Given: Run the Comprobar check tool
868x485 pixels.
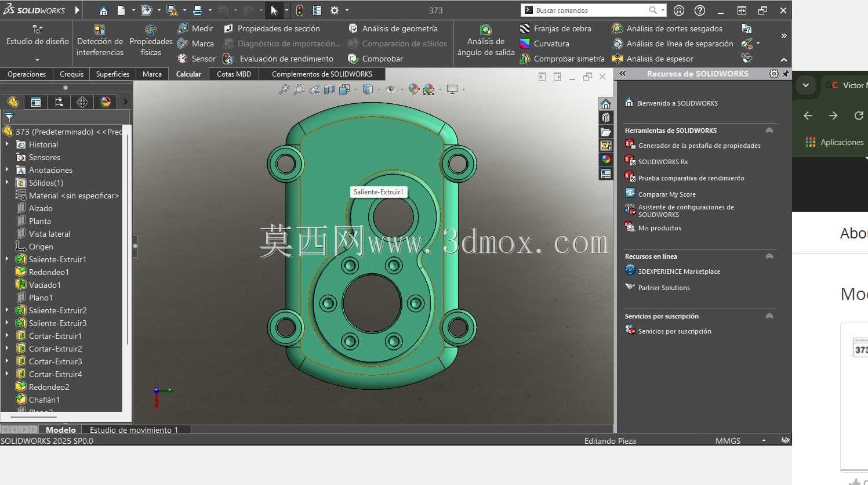Looking at the screenshot, I should pos(375,59).
